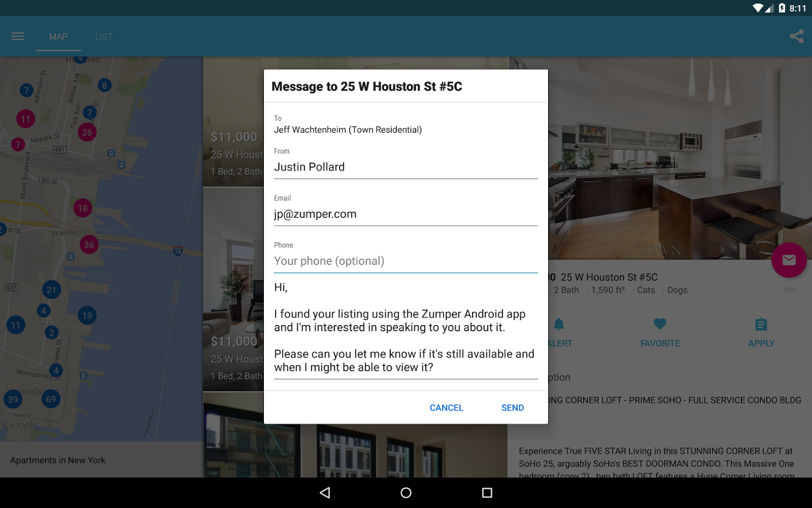Click the Cats pet policy text
Image resolution: width=812 pixels, height=508 pixels.
(x=646, y=290)
